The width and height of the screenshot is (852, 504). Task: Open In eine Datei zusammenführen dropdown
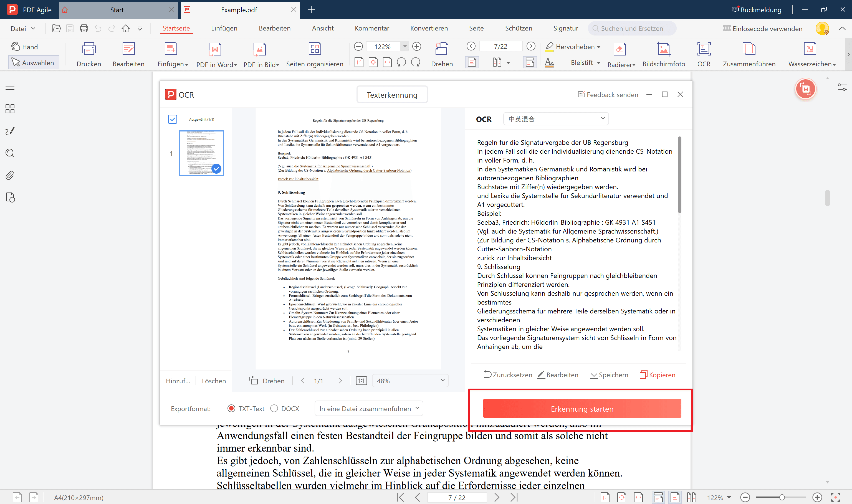[x=369, y=409]
